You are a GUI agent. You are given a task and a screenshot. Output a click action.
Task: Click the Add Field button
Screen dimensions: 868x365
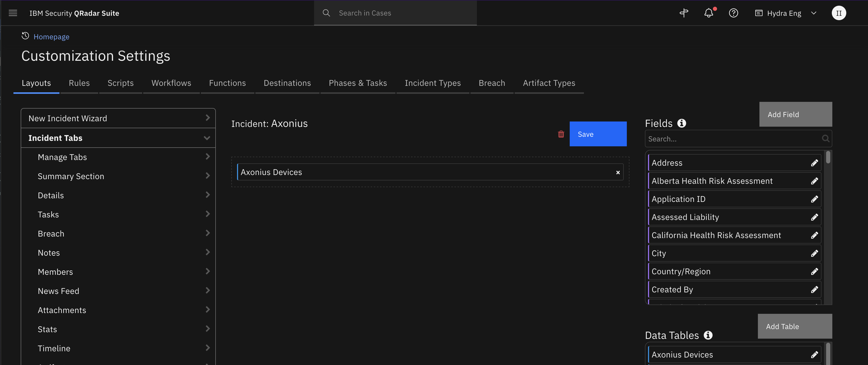coord(796,115)
